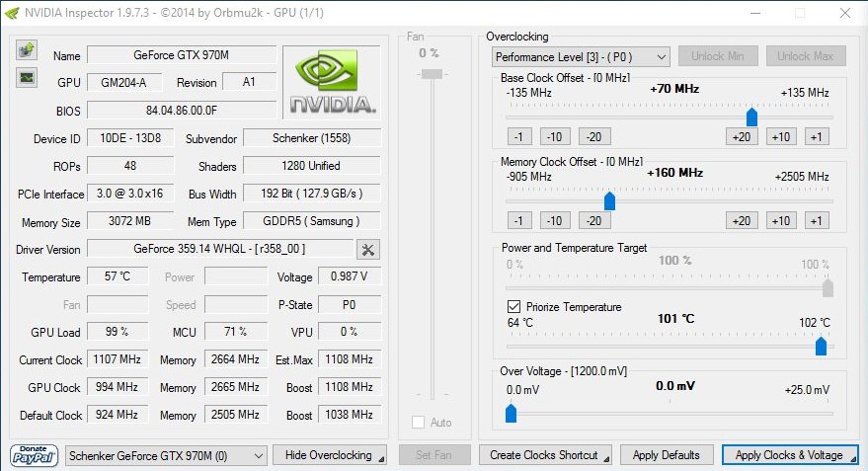Click the Temperature value 57 °C
This screenshot has height=471, width=868.
coord(118,276)
